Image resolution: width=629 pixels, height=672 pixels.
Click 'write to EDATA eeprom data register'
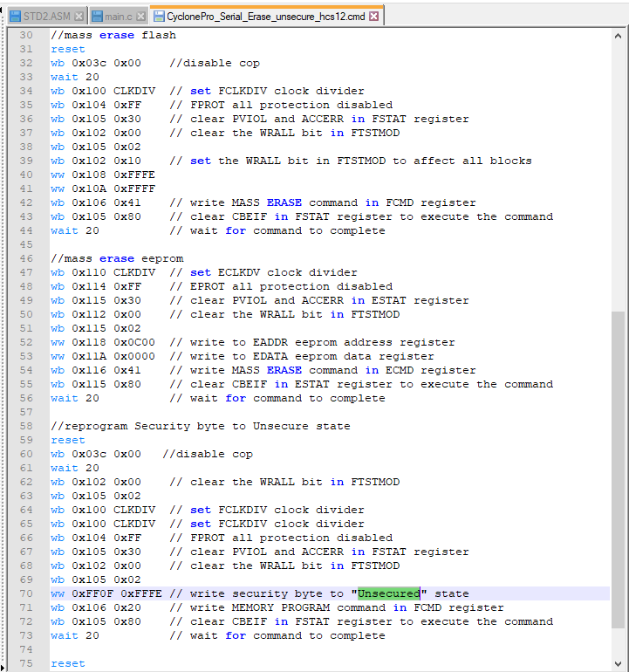click(x=312, y=357)
